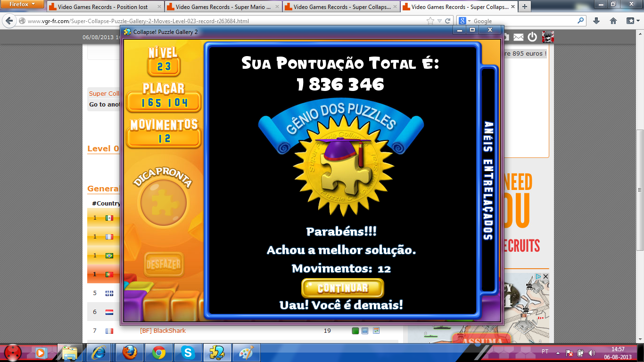This screenshot has height=362, width=644.
Task: Go to the Firefox home page icon
Action: click(x=613, y=21)
